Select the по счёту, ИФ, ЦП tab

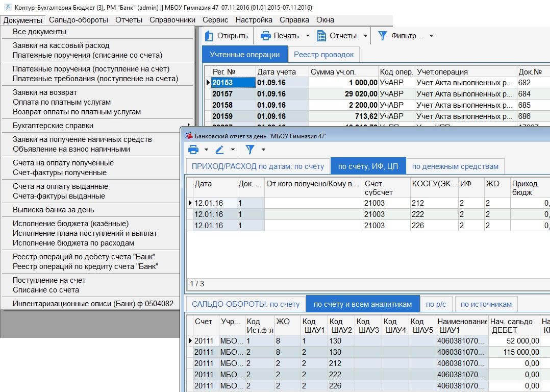click(x=368, y=166)
